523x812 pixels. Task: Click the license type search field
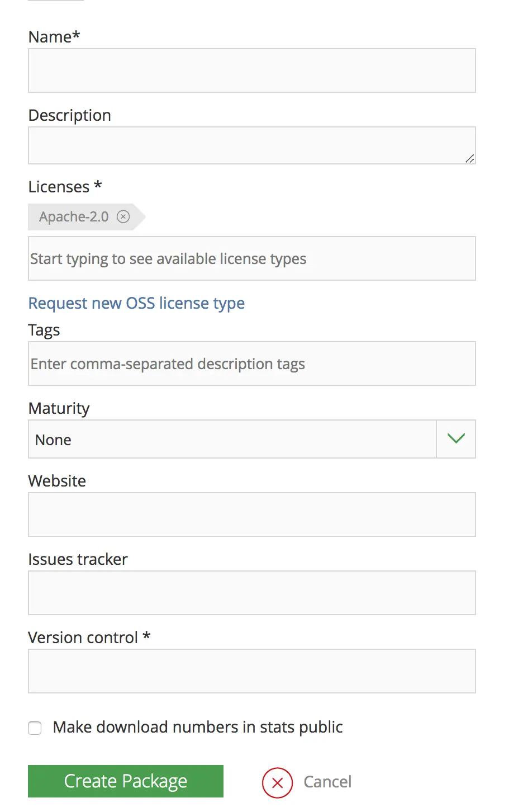coord(251,259)
